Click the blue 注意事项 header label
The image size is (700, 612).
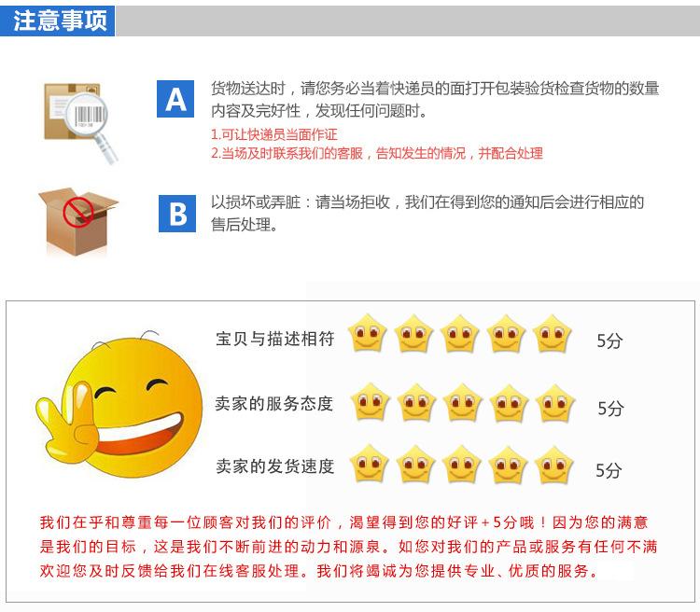pos(58,21)
